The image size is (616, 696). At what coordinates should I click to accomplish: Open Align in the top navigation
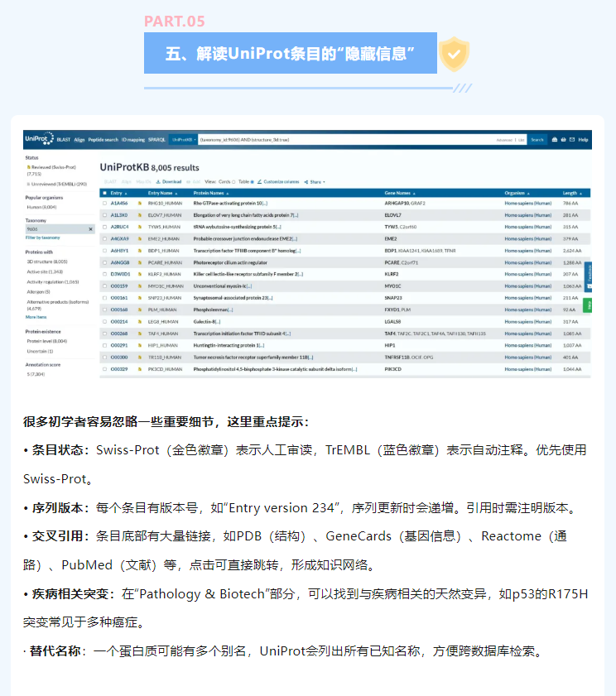(x=79, y=139)
